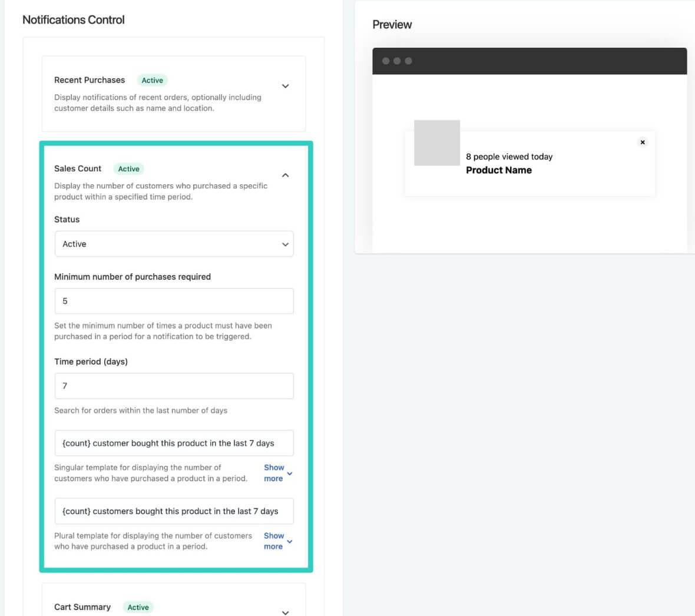Expand the Cart Summary section chevron
Image resolution: width=695 pixels, height=616 pixels.
click(285, 612)
